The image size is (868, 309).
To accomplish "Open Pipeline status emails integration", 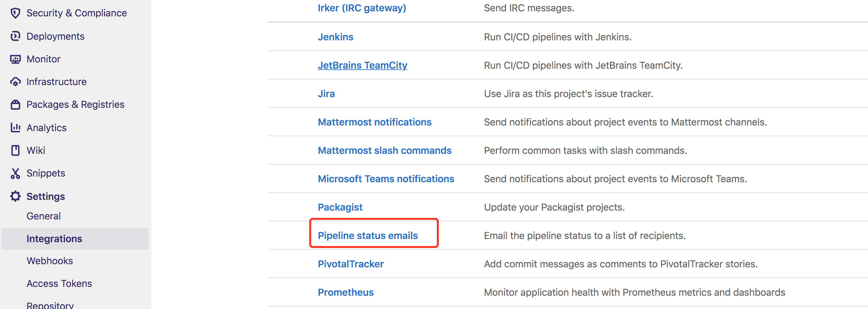I will [x=368, y=236].
